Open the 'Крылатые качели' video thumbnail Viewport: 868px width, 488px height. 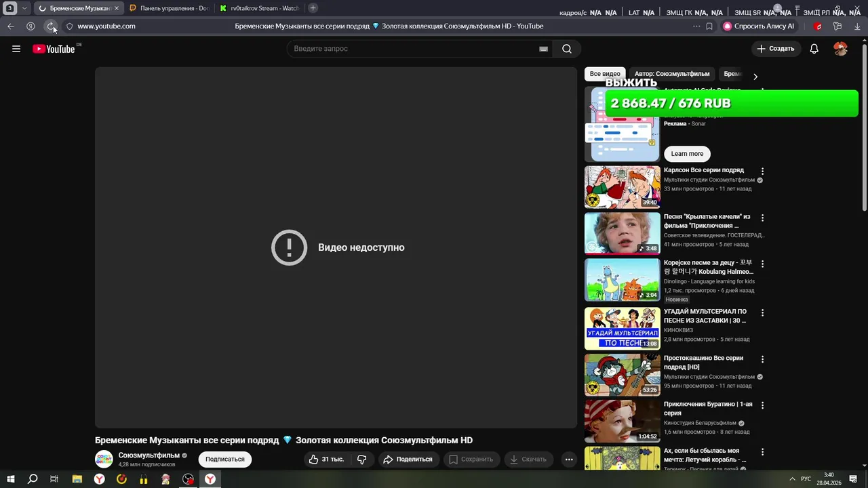(x=623, y=233)
